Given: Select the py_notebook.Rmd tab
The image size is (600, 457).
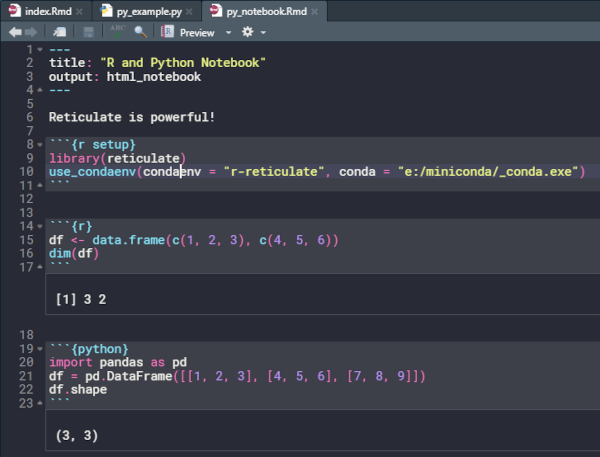Looking at the screenshot, I should click(x=266, y=11).
